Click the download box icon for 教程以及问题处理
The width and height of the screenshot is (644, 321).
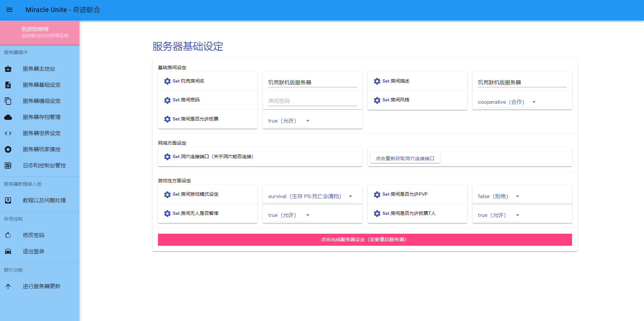[8, 200]
